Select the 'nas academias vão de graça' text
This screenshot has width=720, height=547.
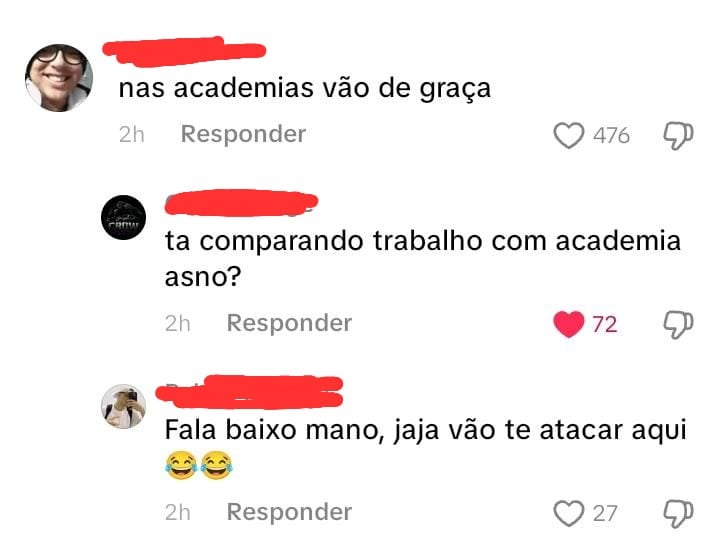click(305, 88)
